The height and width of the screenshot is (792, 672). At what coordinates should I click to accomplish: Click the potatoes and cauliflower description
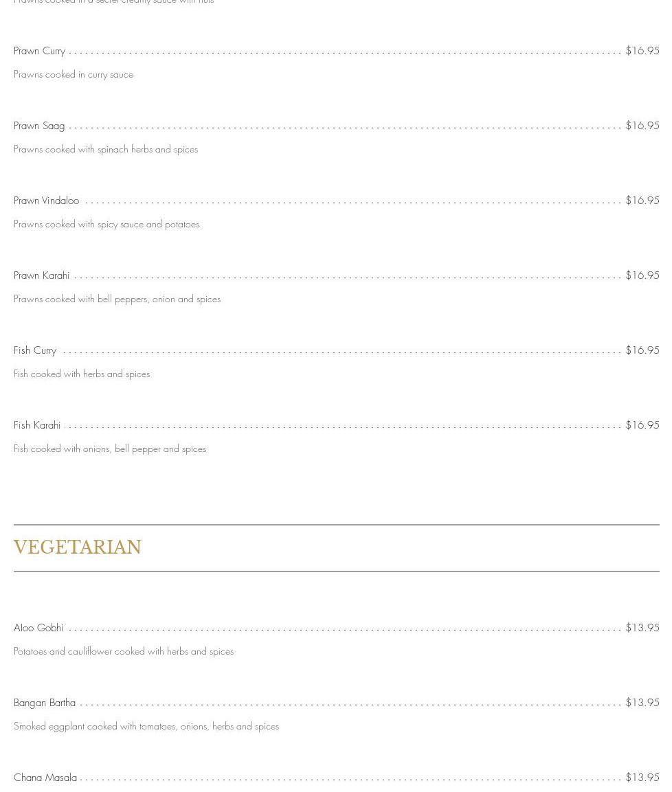tap(124, 651)
